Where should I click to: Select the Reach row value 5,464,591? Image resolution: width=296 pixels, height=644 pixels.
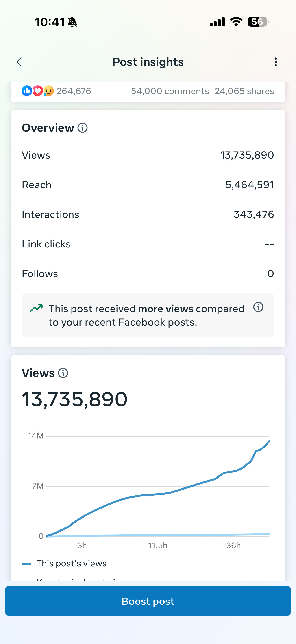tap(249, 185)
